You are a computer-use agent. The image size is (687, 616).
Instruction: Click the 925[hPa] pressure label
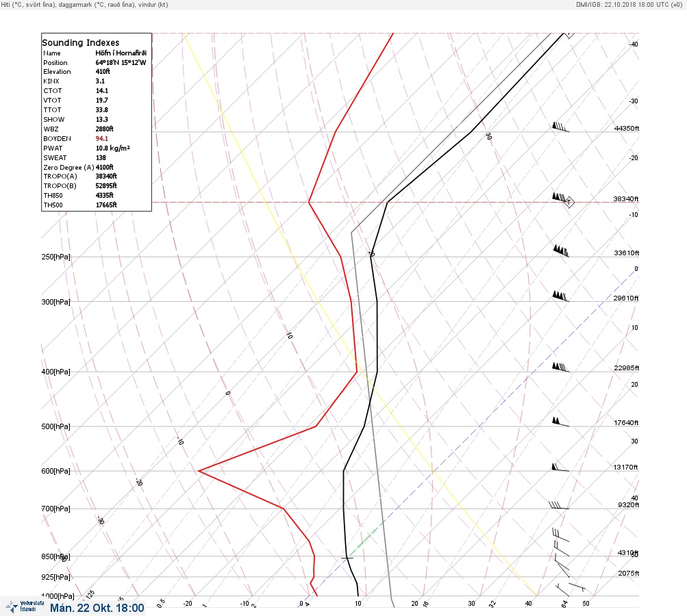(x=55, y=577)
